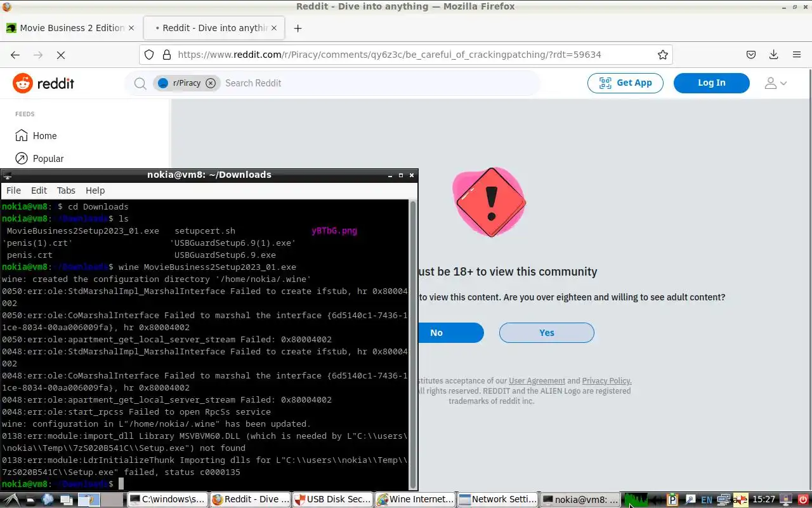Open the Firefox downloads panel

coord(773,55)
